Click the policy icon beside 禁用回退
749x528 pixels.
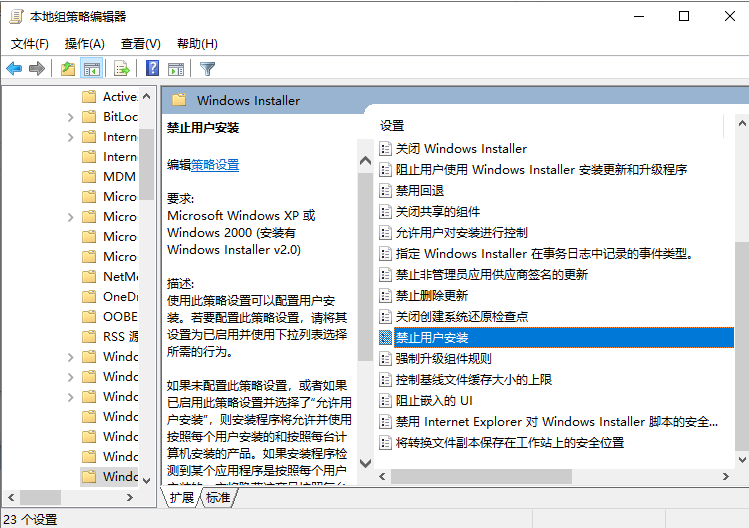386,190
